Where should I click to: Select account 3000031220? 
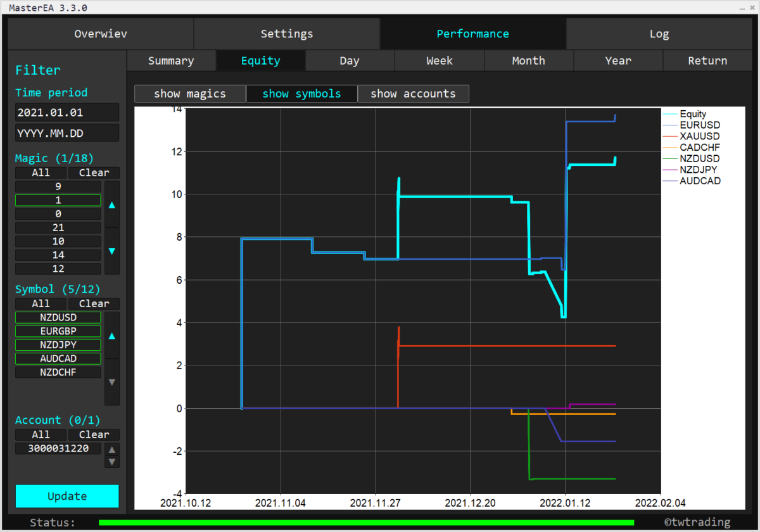pyautogui.click(x=58, y=448)
